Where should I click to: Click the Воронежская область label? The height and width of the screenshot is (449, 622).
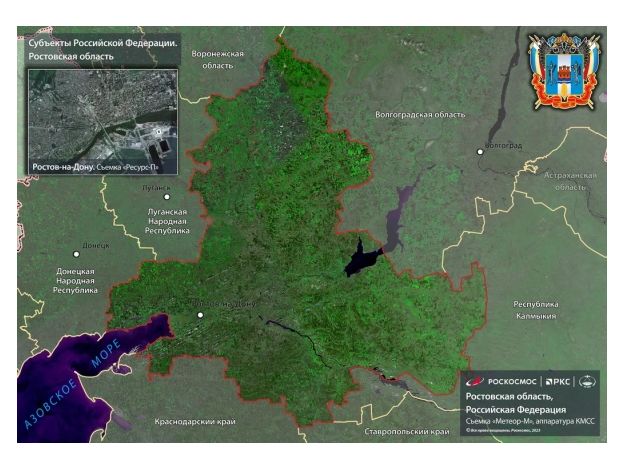click(217, 58)
